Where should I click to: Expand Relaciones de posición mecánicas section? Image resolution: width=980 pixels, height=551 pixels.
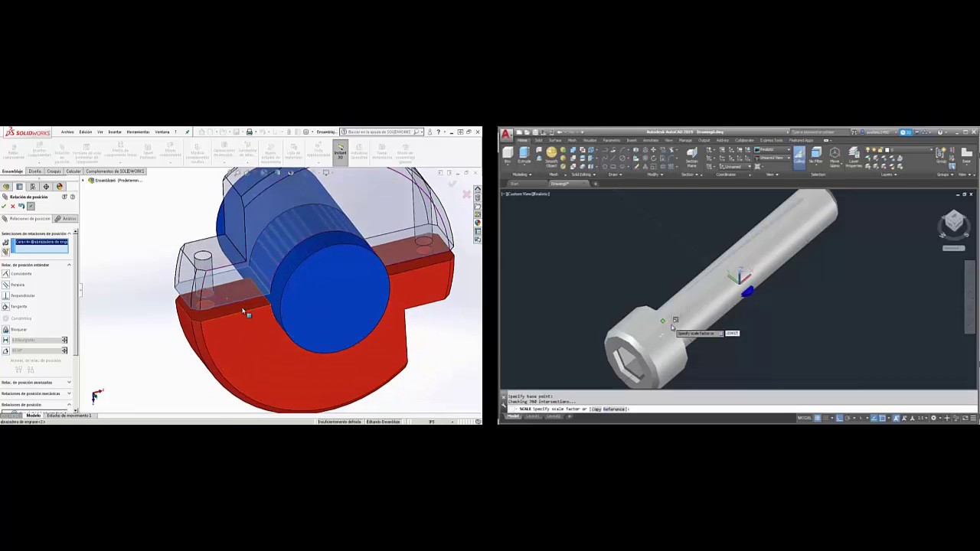69,393
